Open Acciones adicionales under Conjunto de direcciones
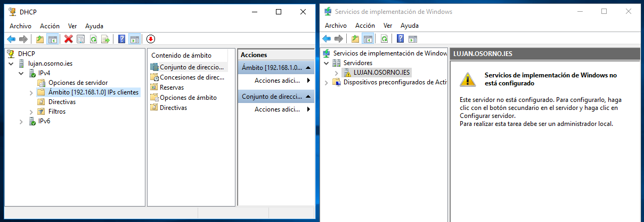This screenshot has width=644, height=222. point(276,109)
